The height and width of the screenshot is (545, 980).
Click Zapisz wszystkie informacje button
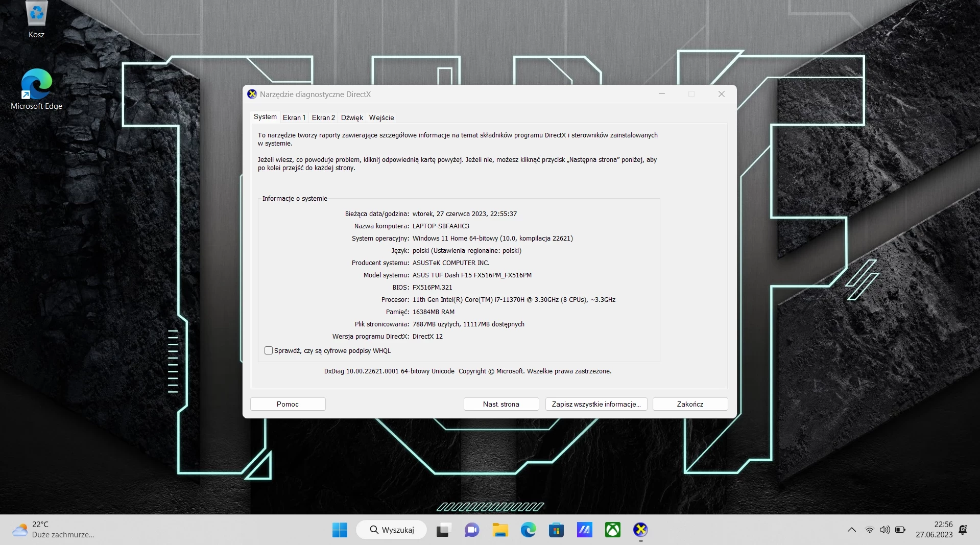point(596,404)
